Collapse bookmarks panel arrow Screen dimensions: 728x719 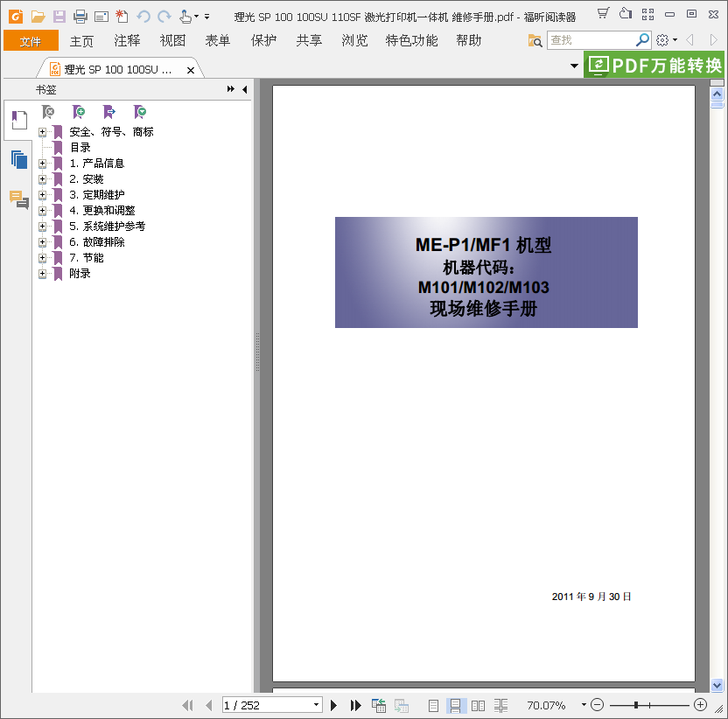pyautogui.click(x=245, y=89)
